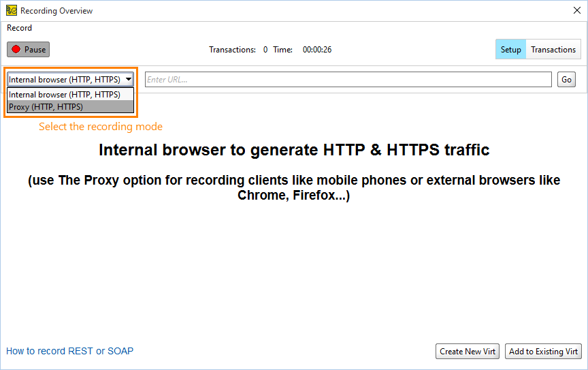Click the Pause recording button
This screenshot has width=588, height=370.
click(28, 50)
